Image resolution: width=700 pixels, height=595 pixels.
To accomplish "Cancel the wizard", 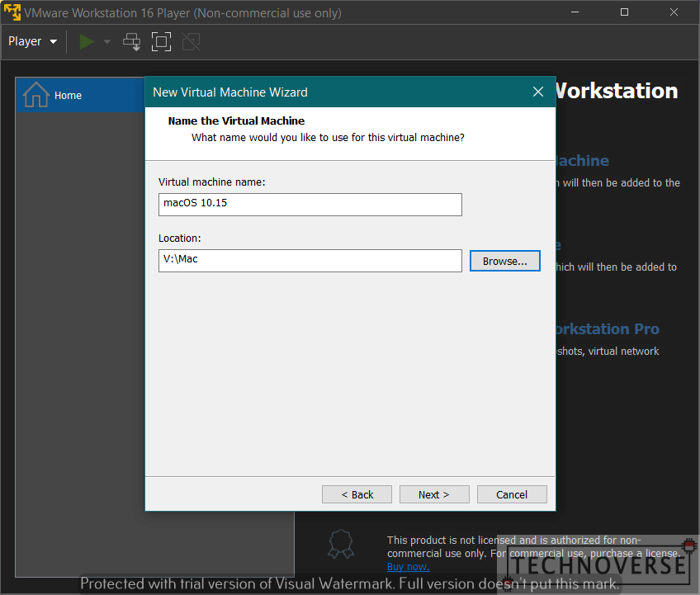I will click(512, 494).
